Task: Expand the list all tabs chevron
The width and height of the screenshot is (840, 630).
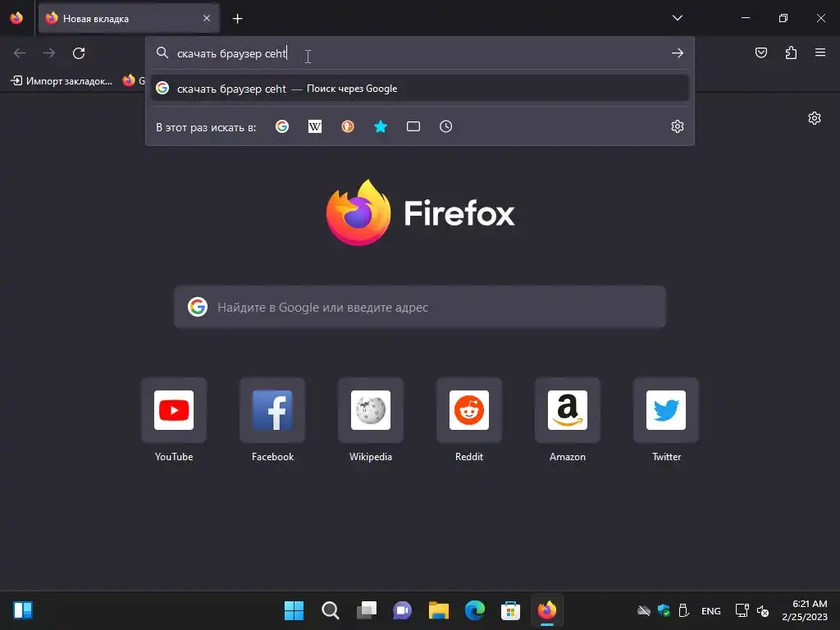Action: (x=677, y=18)
